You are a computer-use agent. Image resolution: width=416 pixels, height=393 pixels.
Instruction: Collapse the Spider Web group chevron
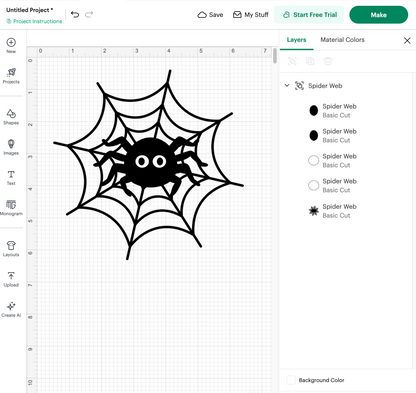point(287,85)
